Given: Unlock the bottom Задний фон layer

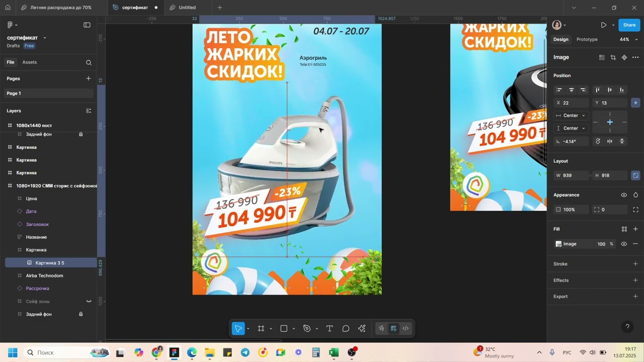Looking at the screenshot, I should (x=80, y=314).
